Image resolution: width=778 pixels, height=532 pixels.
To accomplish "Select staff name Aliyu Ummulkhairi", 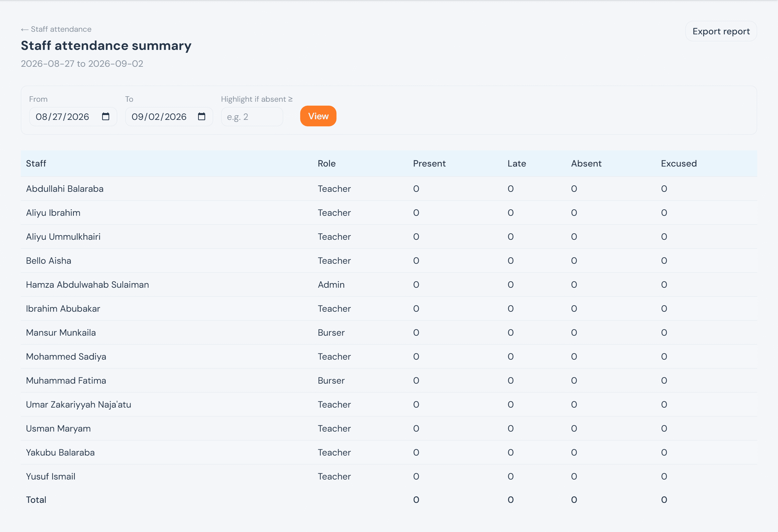I will click(63, 237).
